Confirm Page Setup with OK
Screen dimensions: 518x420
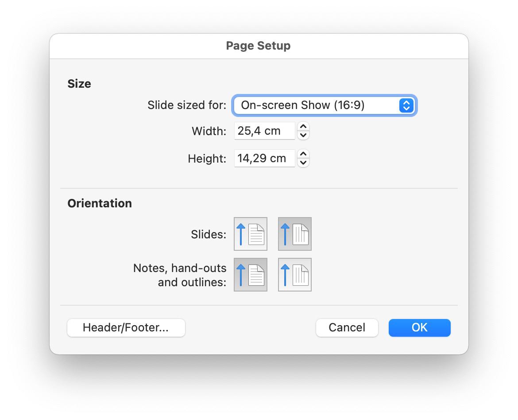coord(420,328)
